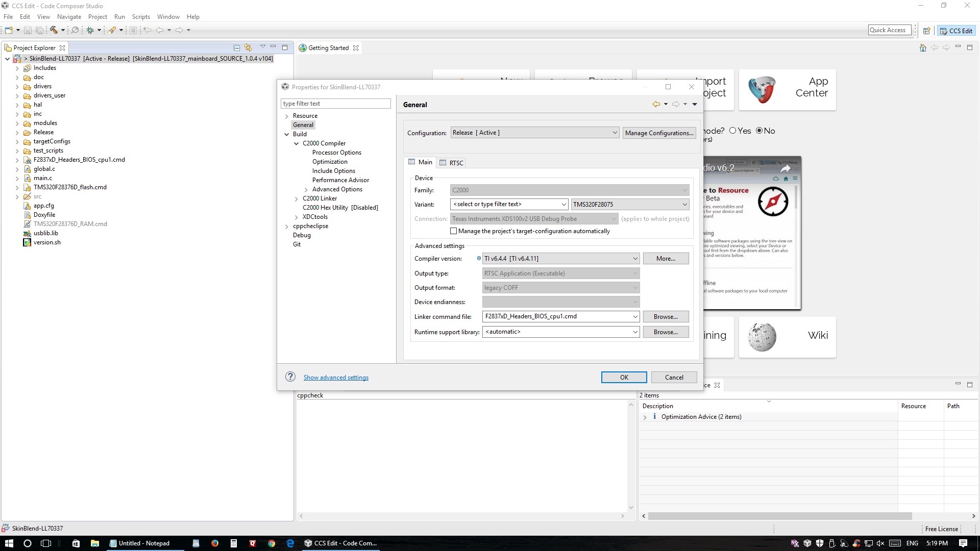Select Processor Options in properties tree
980x551 pixels.
click(337, 153)
